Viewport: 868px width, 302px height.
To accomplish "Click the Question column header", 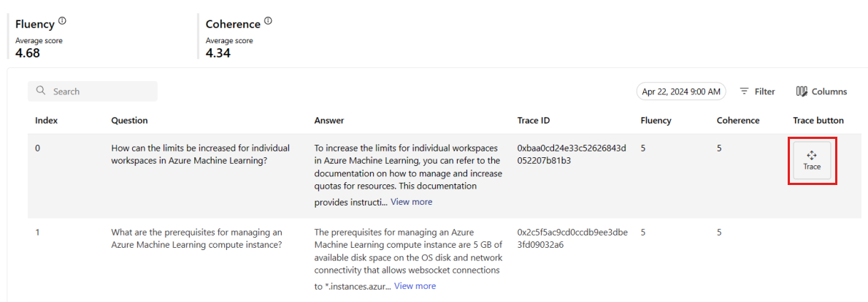I will pos(129,120).
